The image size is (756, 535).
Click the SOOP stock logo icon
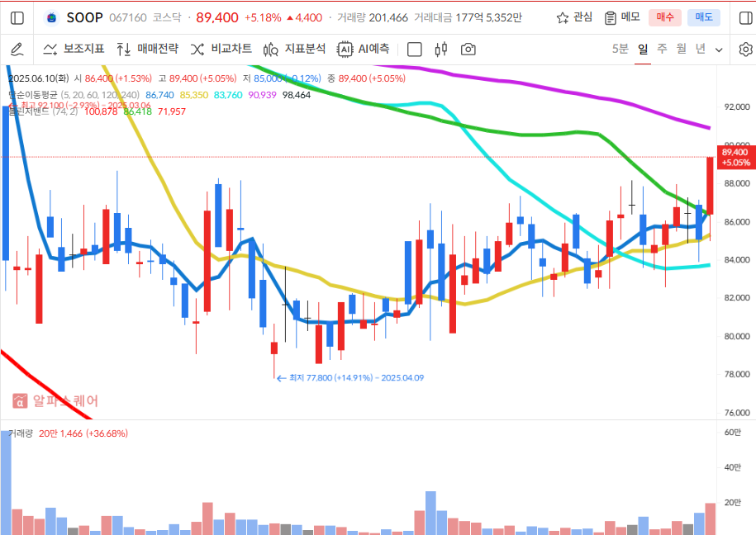[51, 18]
